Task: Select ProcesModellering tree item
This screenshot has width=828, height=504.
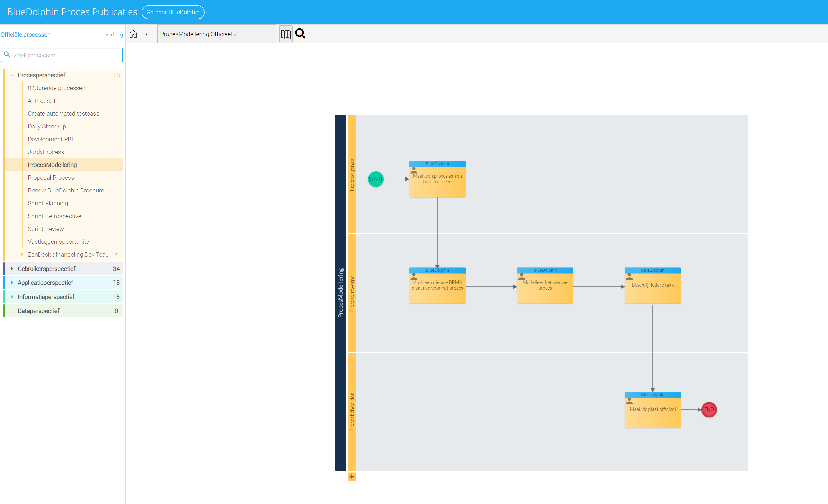Action: point(64,165)
